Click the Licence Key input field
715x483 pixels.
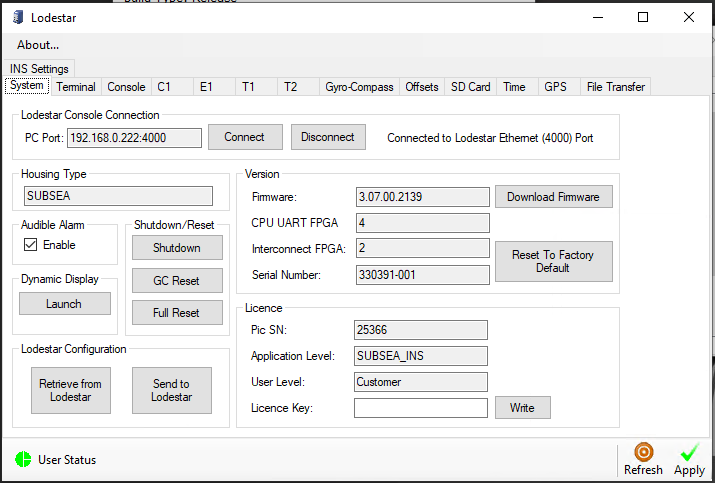[420, 408]
